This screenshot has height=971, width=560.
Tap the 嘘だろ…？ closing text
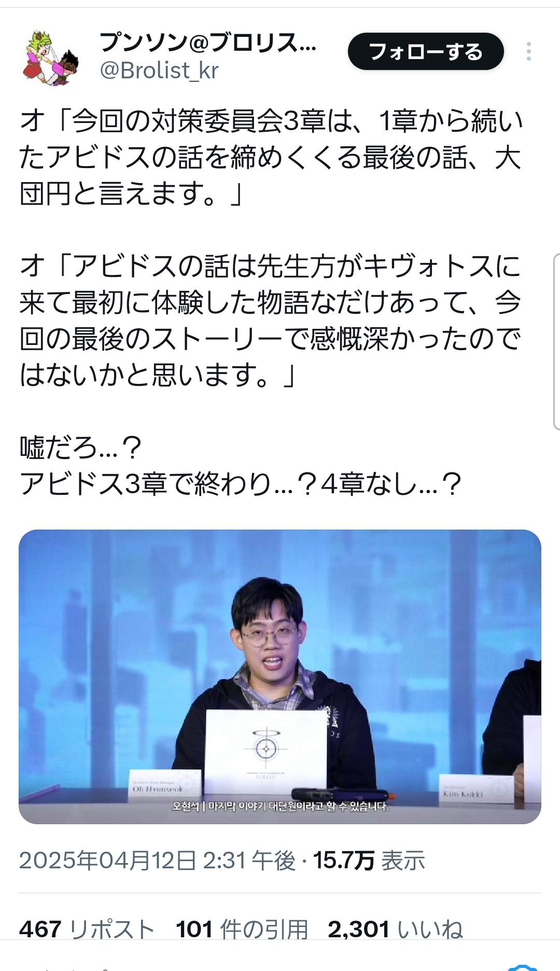[x=80, y=448]
